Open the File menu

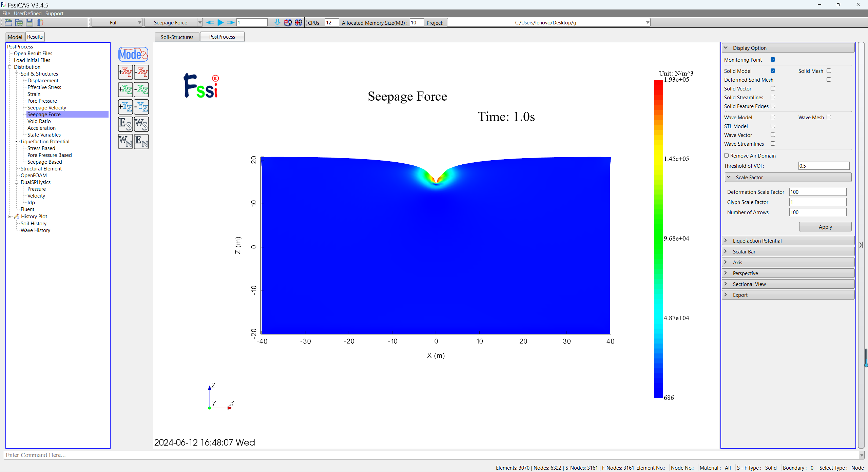click(x=6, y=14)
